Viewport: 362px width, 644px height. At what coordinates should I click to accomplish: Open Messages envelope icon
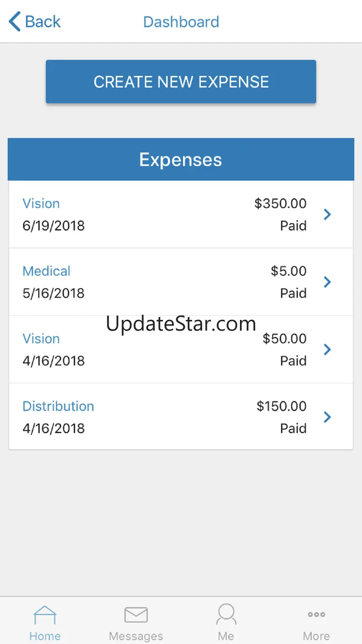click(136, 615)
